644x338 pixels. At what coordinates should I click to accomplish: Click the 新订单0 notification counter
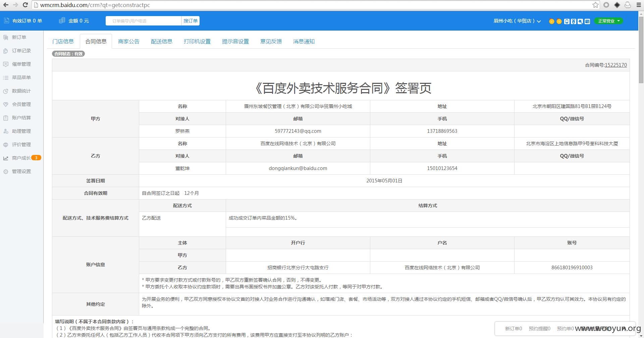[514, 329]
